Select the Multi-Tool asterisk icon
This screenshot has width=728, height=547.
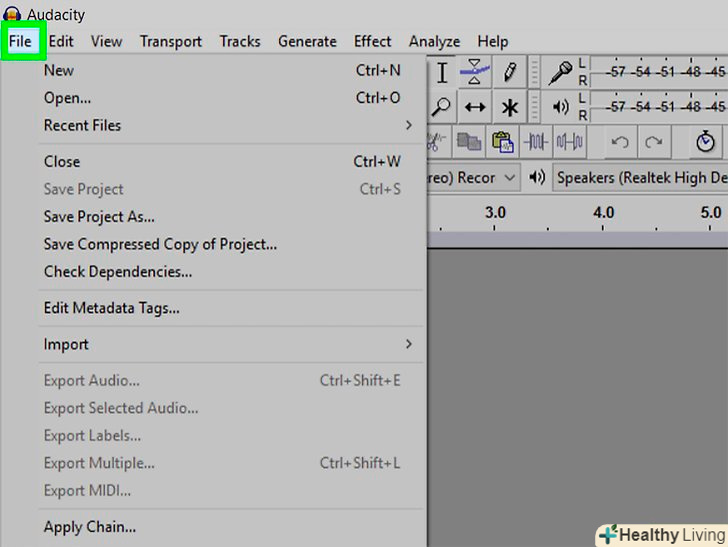pyautogui.click(x=509, y=107)
